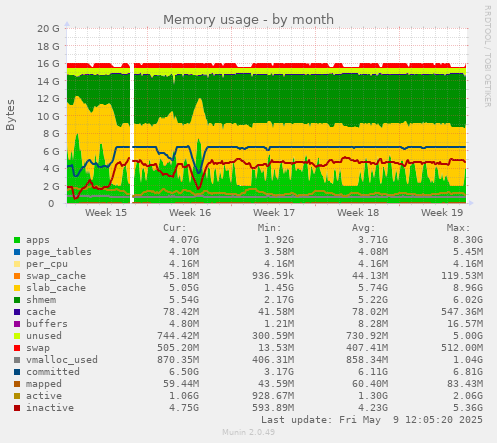
Task: Click the 'Max:' column header
Action: (458, 228)
